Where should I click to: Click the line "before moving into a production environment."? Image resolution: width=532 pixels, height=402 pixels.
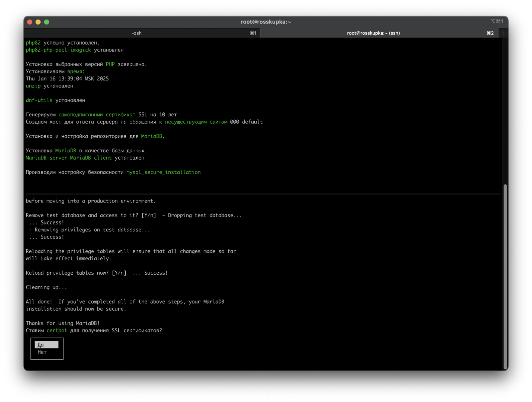pyautogui.click(x=91, y=201)
